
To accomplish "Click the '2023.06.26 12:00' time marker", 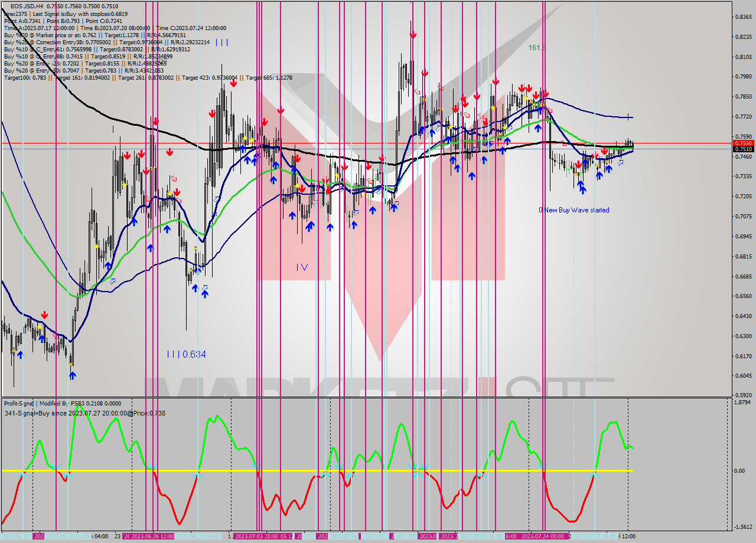I will point(152,537).
